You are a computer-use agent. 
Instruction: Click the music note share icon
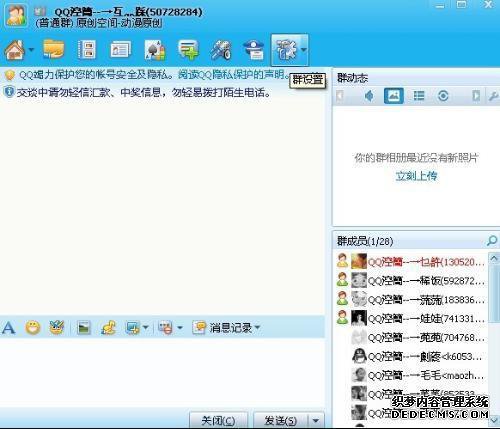[108, 328]
